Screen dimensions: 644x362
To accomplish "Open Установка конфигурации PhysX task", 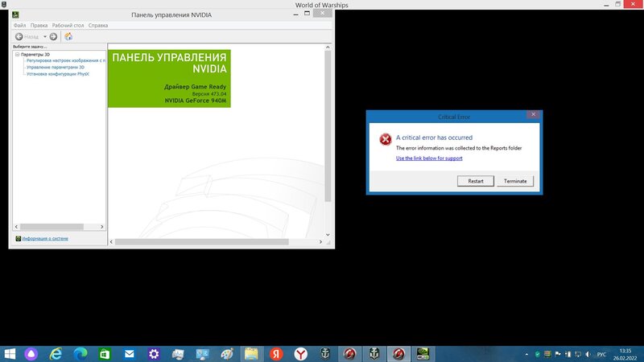I will coord(58,74).
